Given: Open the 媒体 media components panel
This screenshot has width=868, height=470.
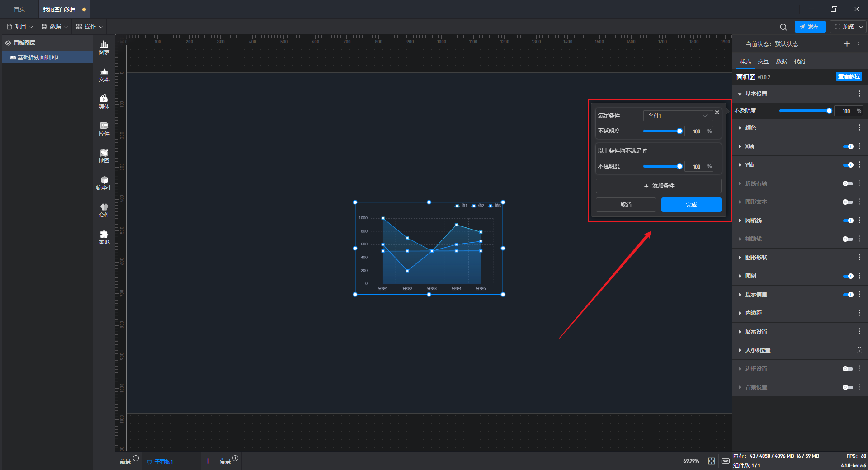Looking at the screenshot, I should [x=104, y=102].
